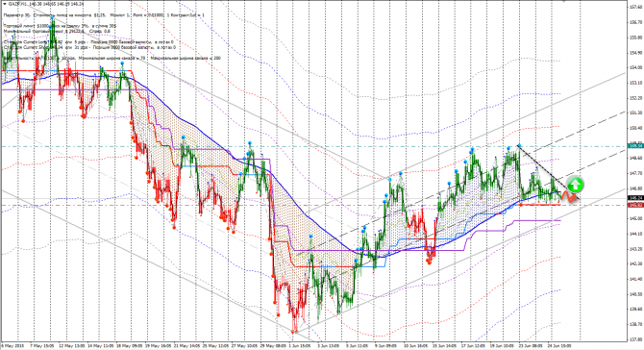Click the 157.60 price scale label
This screenshot has height=350, width=644.
(636, 7)
